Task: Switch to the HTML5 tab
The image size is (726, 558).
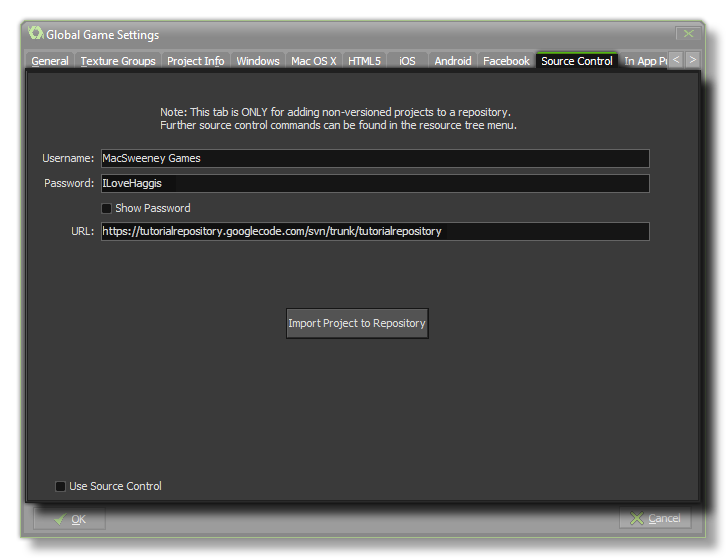Action: (364, 61)
